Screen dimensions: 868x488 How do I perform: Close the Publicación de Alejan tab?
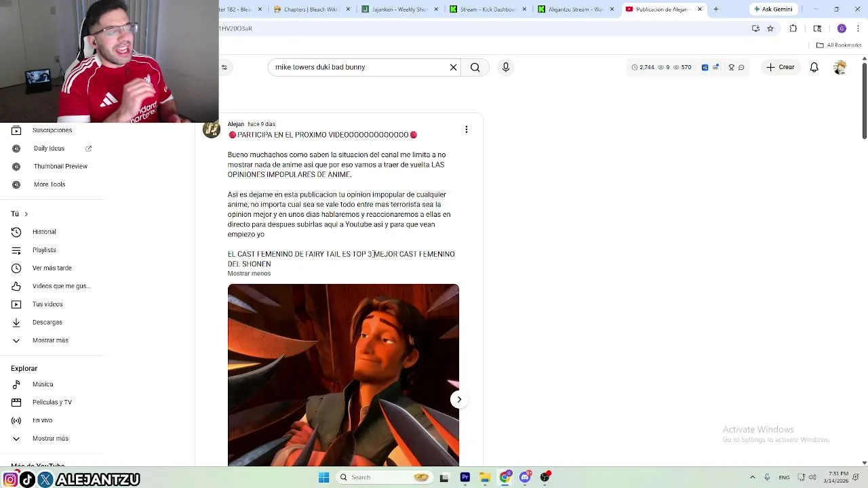click(699, 9)
